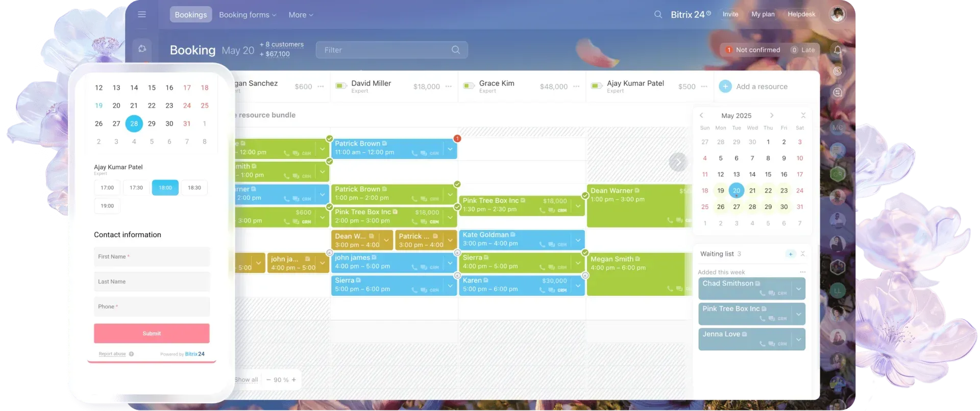Viewport: 980px width, 411px height.
Task: Expand the Pink Tree Box Inc 1:30 pm booking chevron
Action: pos(577,206)
